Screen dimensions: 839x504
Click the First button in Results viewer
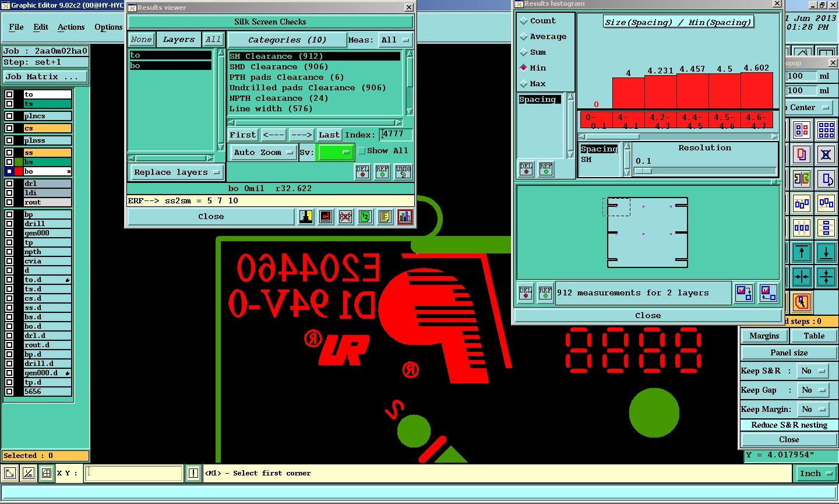[x=243, y=135]
